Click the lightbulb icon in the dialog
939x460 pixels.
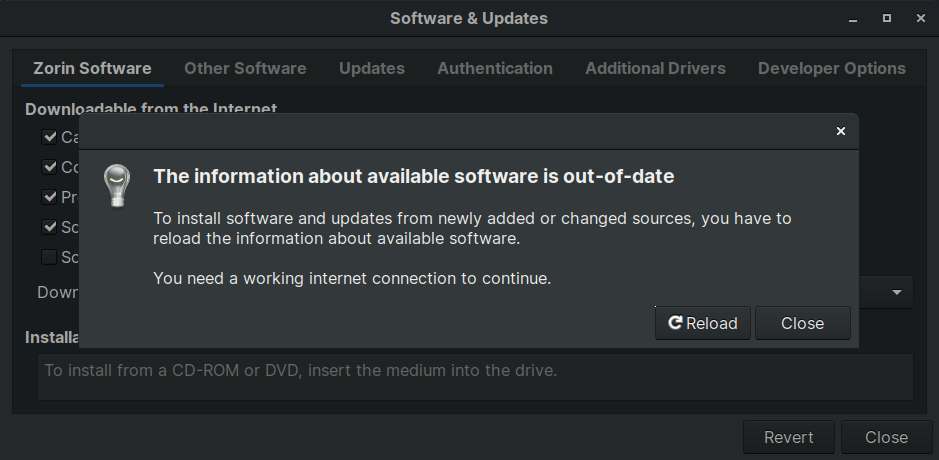coord(117,186)
